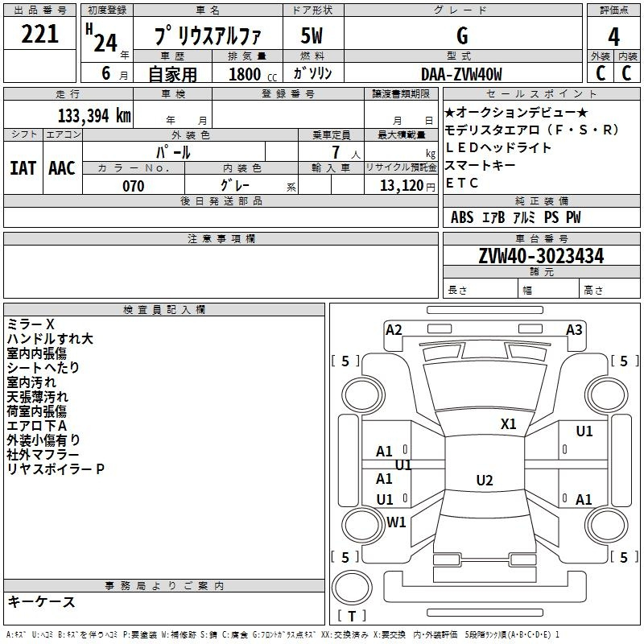
Task: Select the sales point "ETC"
Action: [462, 183]
